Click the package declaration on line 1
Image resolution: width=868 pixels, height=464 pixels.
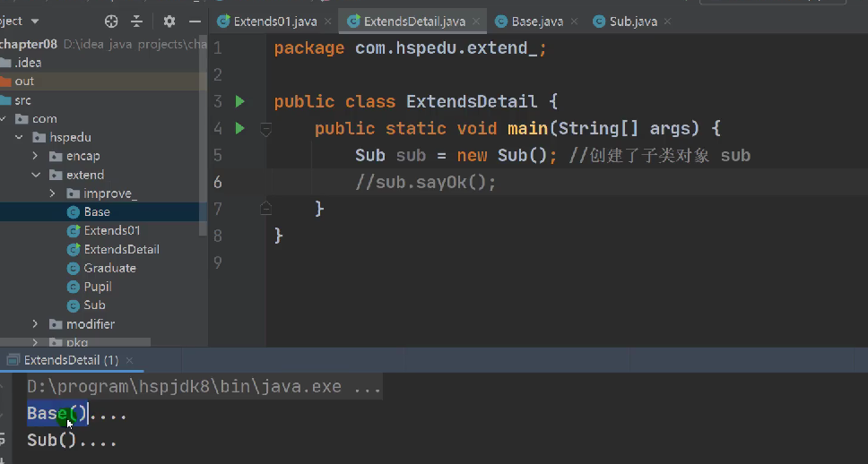[x=410, y=48]
